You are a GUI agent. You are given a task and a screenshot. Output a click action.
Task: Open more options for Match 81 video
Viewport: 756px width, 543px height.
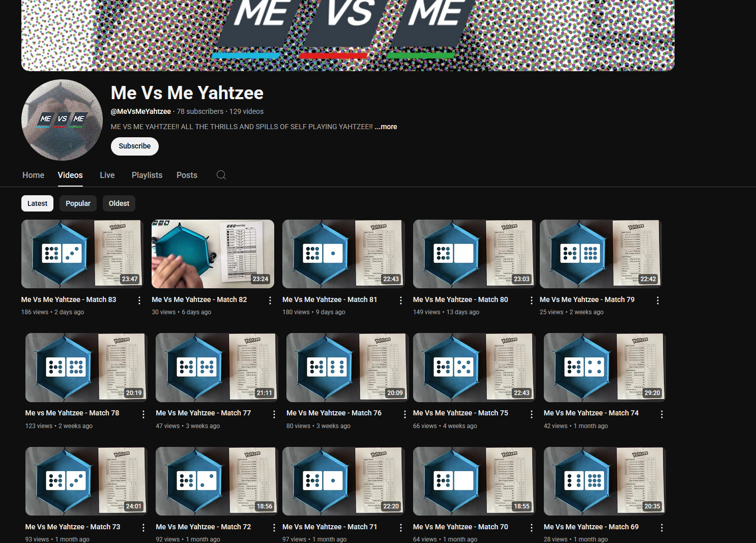coord(401,300)
